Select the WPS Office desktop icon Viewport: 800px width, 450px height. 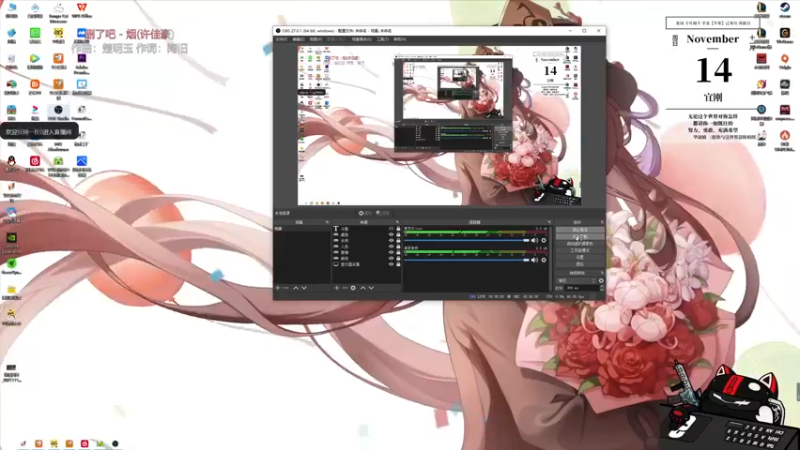coord(82,11)
